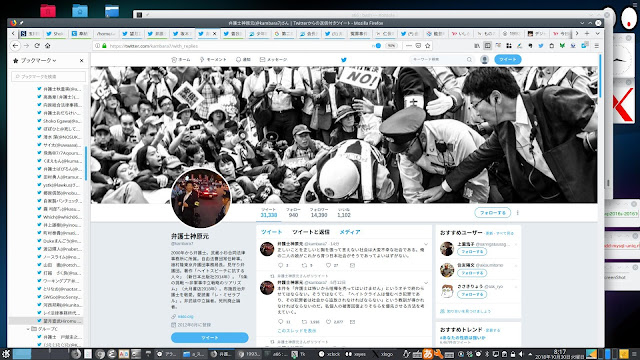The image size is (640, 360).
Task: Retweet the first tweet
Action: [x=304, y=265]
